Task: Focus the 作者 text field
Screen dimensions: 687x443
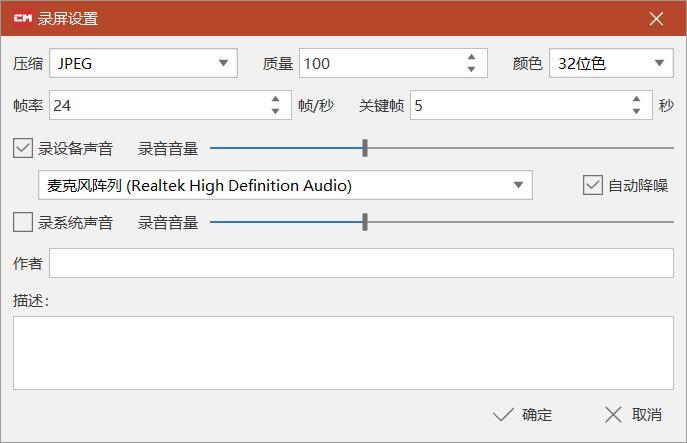Action: (361, 263)
